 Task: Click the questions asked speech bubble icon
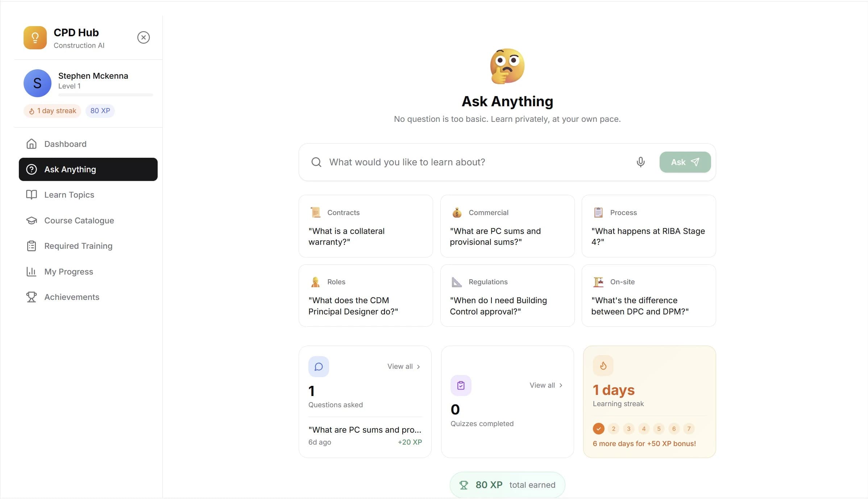[x=319, y=367]
